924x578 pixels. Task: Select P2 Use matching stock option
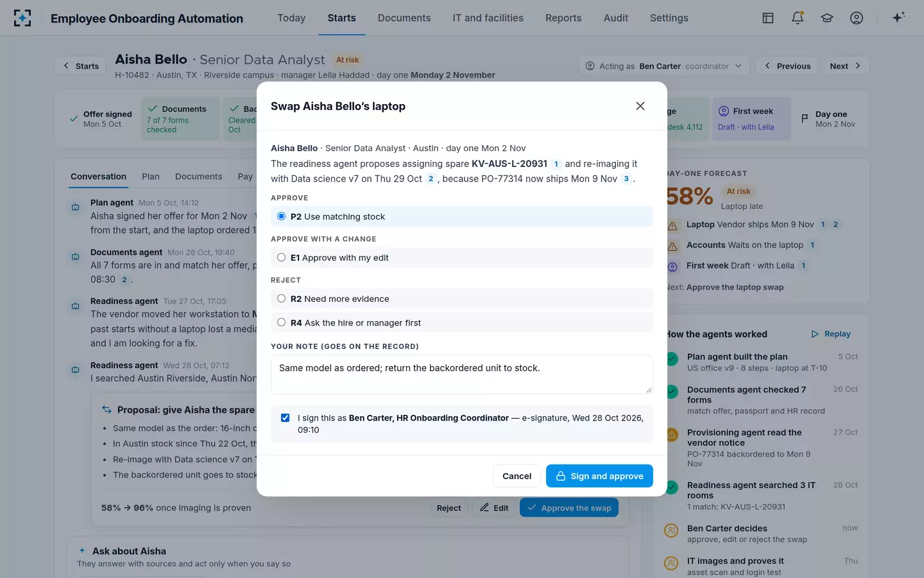(x=461, y=216)
